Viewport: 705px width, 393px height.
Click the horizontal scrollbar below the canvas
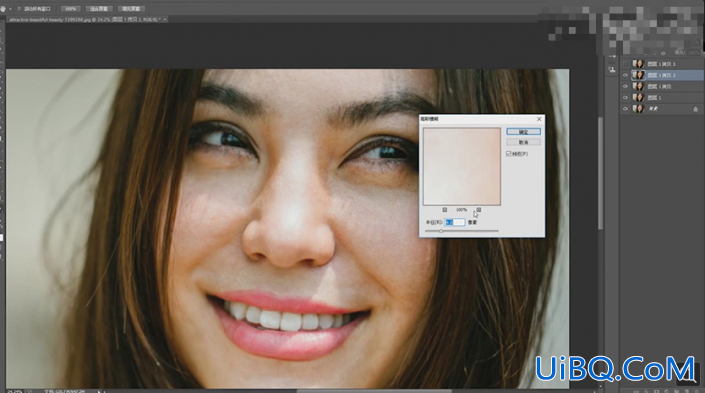point(373,391)
